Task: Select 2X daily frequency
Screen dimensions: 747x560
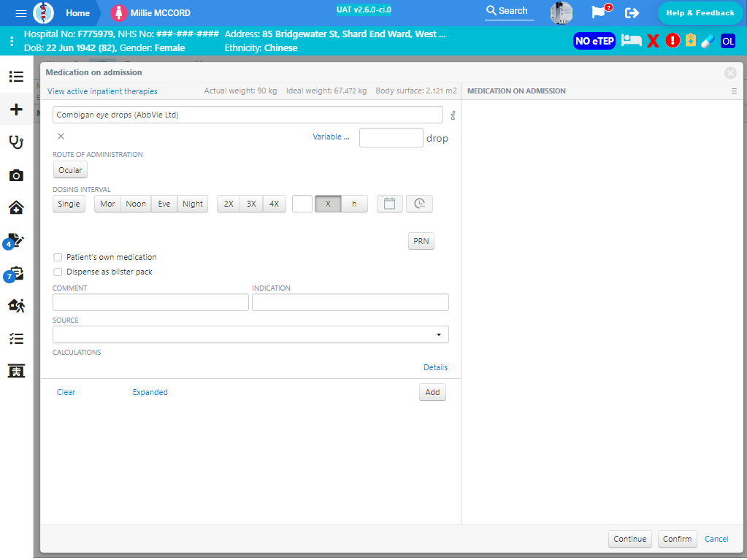Action: pyautogui.click(x=229, y=204)
